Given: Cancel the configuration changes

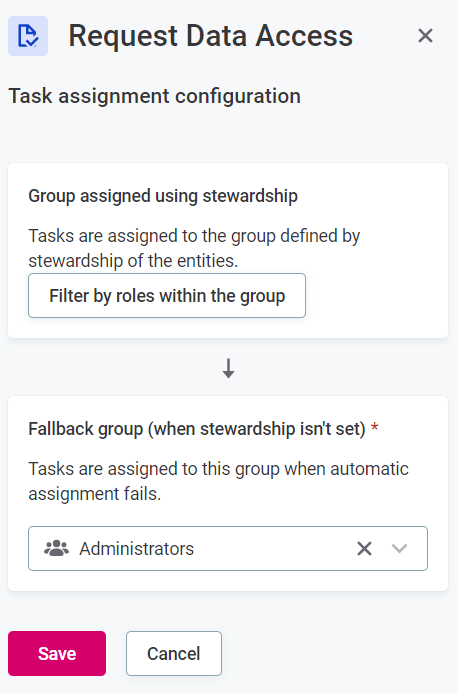Looking at the screenshot, I should click(174, 653).
